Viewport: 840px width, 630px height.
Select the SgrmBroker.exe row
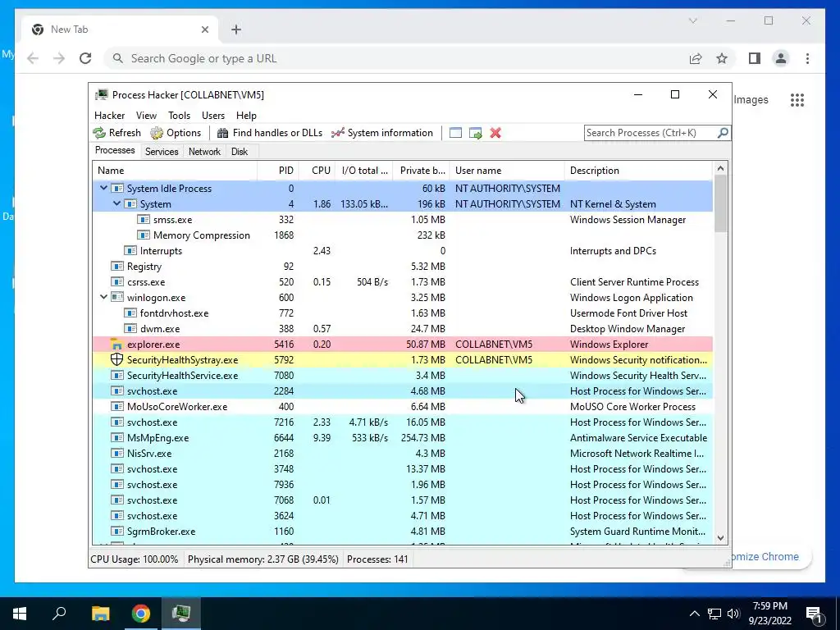pyautogui.click(x=403, y=532)
